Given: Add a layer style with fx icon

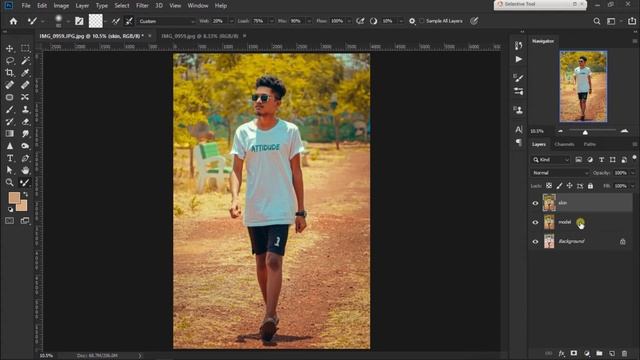Looking at the screenshot, I should pos(561,353).
